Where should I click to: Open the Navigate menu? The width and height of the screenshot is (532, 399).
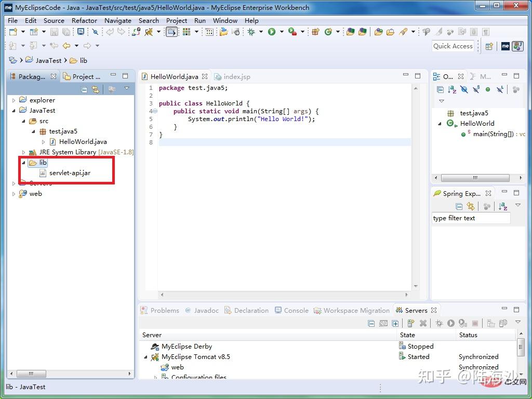click(118, 21)
